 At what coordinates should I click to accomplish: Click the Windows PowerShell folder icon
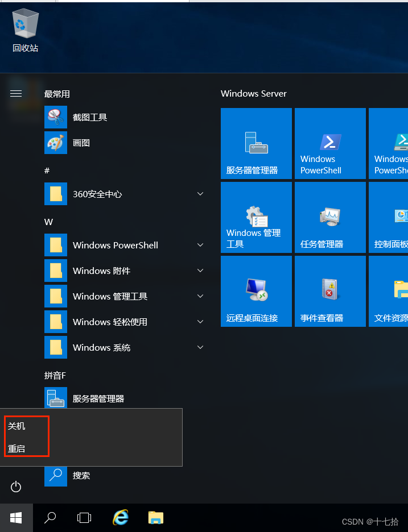56,245
